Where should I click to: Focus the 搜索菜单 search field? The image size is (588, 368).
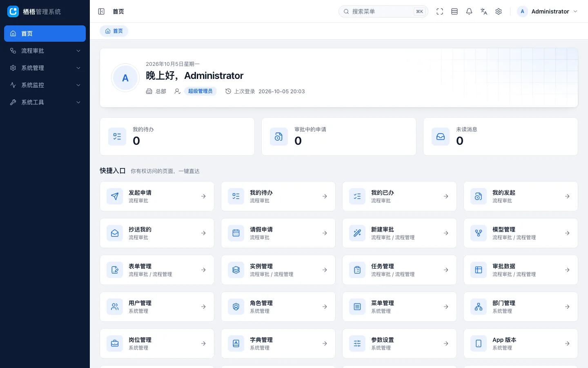click(383, 11)
